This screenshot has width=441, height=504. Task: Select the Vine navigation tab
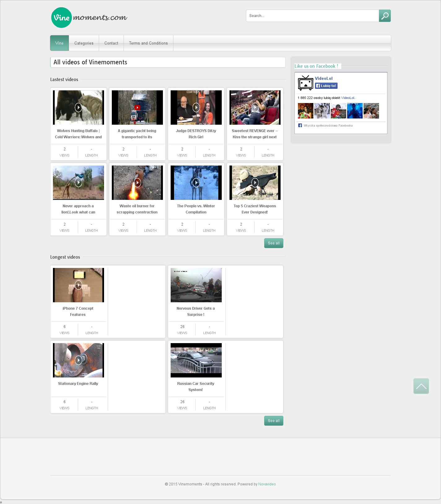pos(59,43)
